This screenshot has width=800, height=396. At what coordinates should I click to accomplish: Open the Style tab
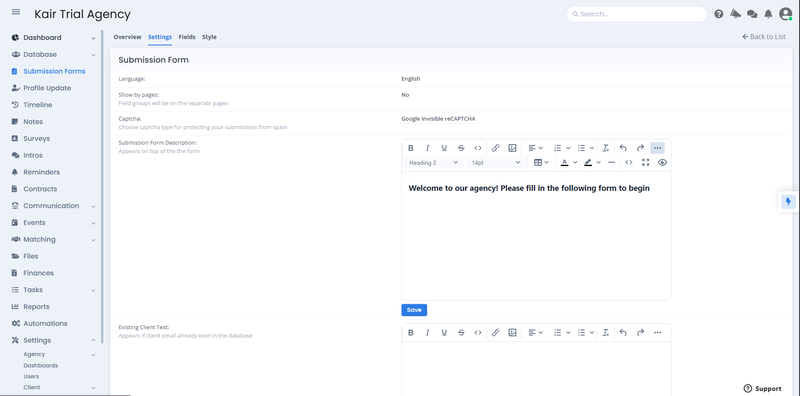(209, 37)
